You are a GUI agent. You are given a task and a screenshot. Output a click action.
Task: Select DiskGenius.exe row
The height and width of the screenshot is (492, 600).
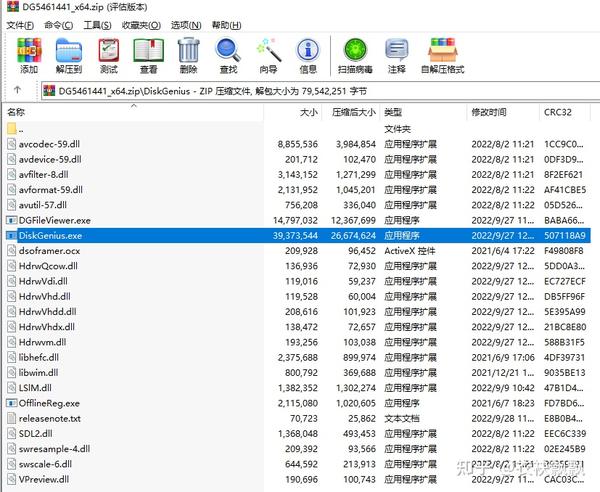[x=298, y=235]
